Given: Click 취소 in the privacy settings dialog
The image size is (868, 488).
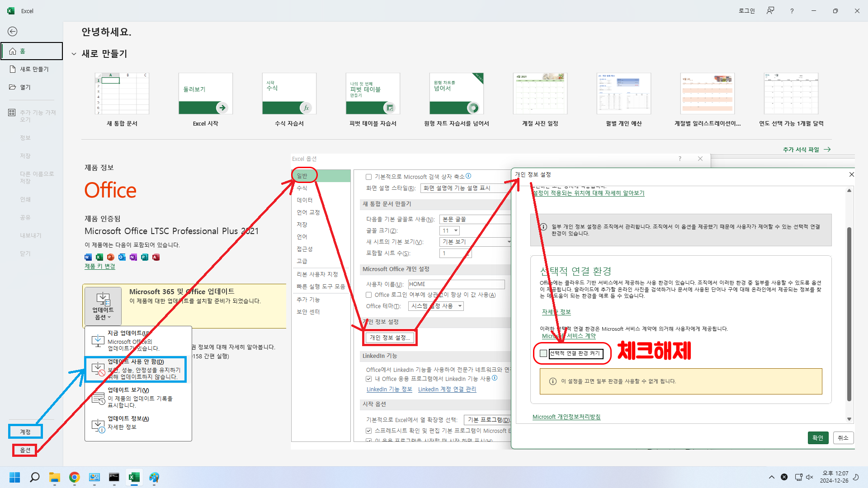Looking at the screenshot, I should pos(843,438).
